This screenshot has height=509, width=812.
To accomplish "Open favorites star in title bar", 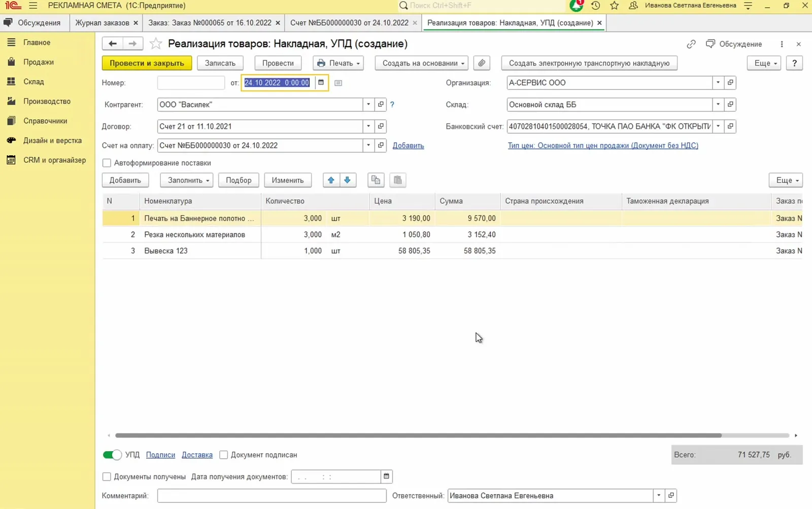I will click(x=614, y=6).
